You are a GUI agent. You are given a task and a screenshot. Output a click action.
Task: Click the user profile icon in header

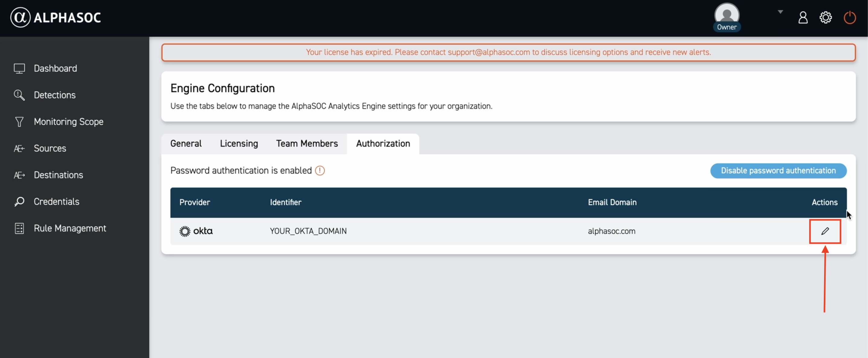[x=803, y=18]
